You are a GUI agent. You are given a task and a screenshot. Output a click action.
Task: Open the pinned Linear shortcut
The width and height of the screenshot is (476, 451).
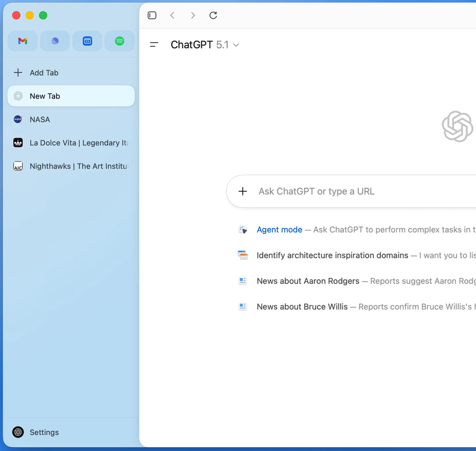55,41
